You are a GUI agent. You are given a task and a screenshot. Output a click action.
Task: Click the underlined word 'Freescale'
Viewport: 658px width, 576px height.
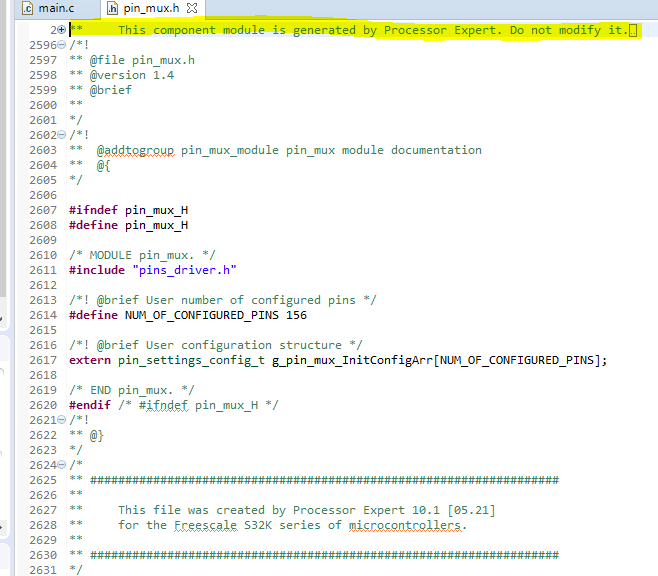206,525
